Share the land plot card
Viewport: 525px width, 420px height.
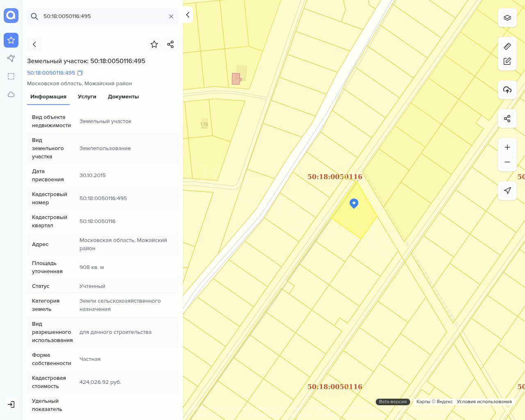[171, 44]
